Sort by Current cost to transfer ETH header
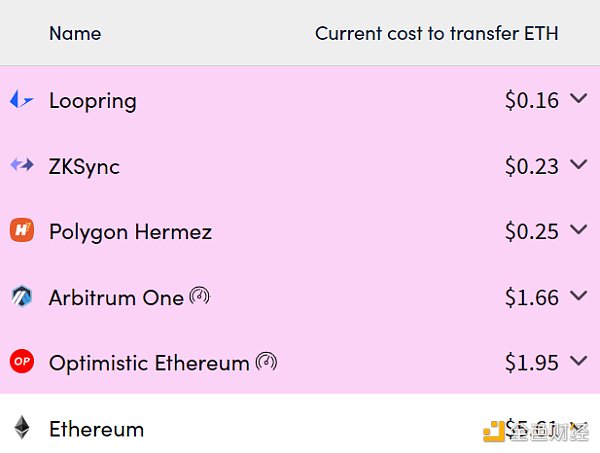Image resolution: width=600 pixels, height=453 pixels. [437, 33]
